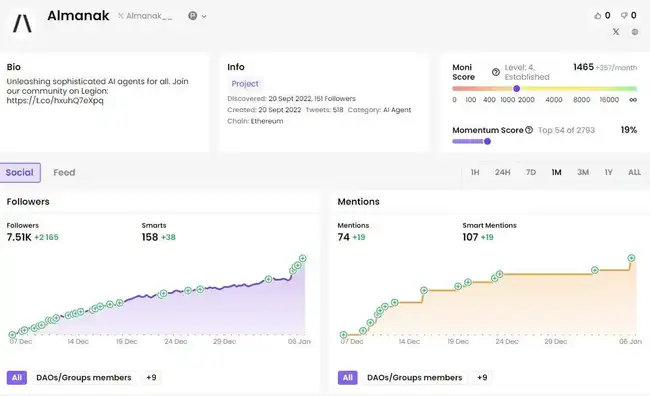Filter Followers by DAOs/Groups members
The width and height of the screenshot is (650, 396).
[x=84, y=378]
